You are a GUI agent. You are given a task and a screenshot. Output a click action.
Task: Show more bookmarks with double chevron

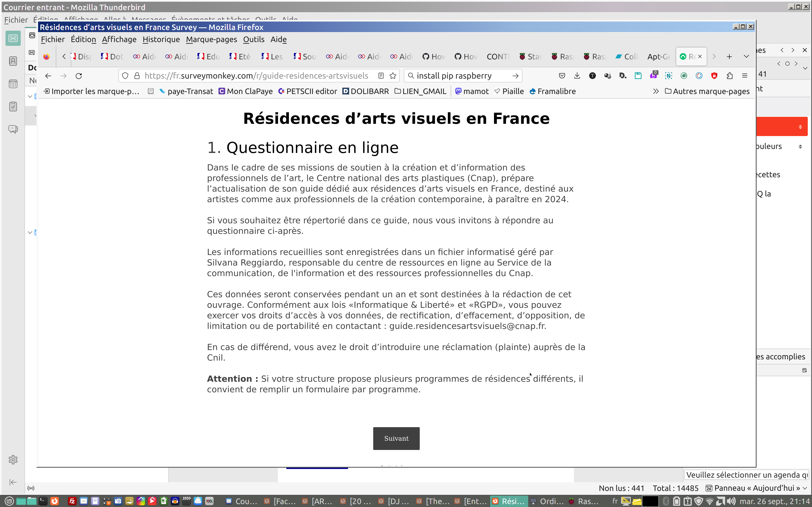tap(656, 91)
